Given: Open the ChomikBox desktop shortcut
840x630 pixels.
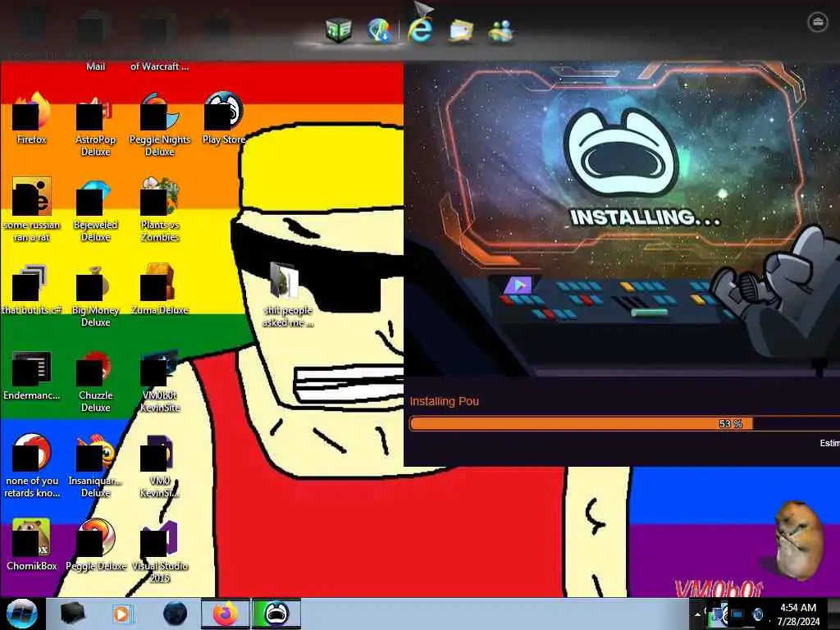Looking at the screenshot, I should click(x=32, y=545).
